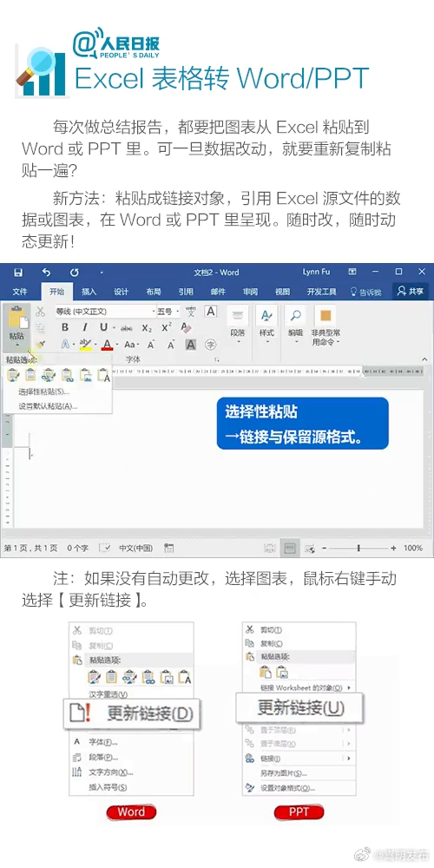The image size is (434, 868).
Task: Click the zoom slider handle in status bar
Action: tap(358, 548)
